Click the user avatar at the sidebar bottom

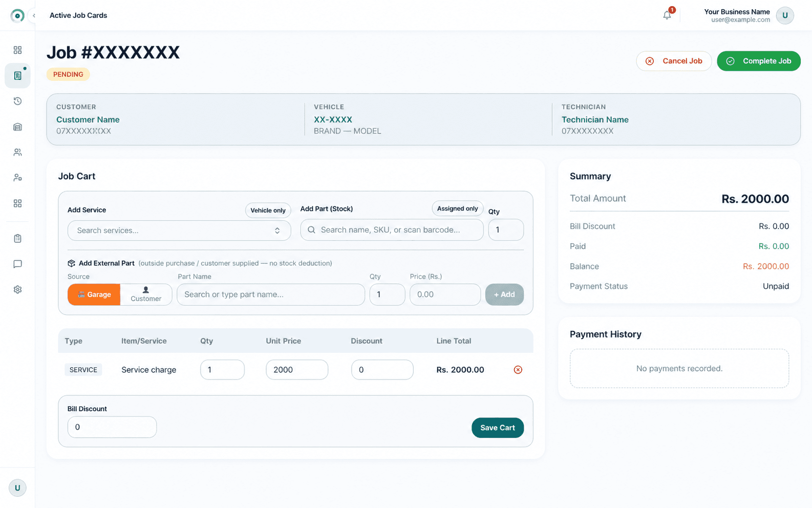tap(17, 488)
